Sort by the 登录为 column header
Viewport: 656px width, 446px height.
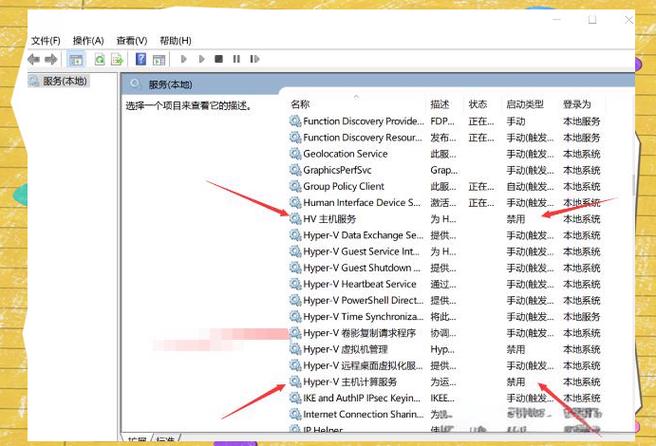click(x=577, y=104)
